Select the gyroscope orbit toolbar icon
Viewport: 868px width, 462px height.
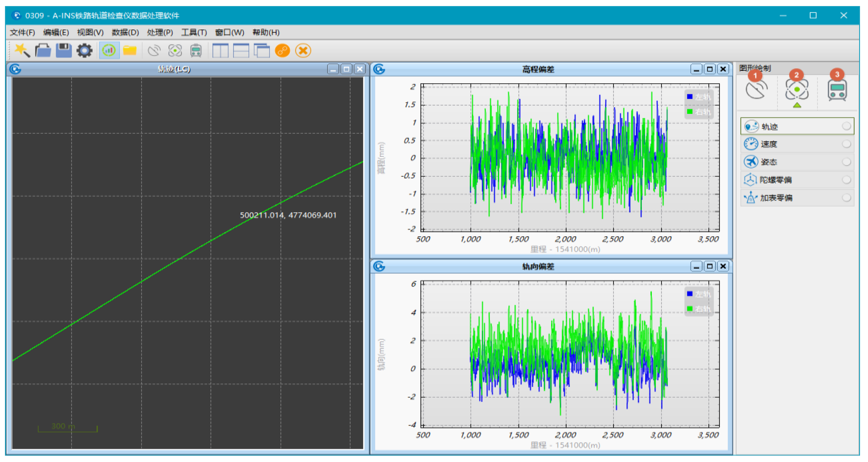(x=175, y=50)
